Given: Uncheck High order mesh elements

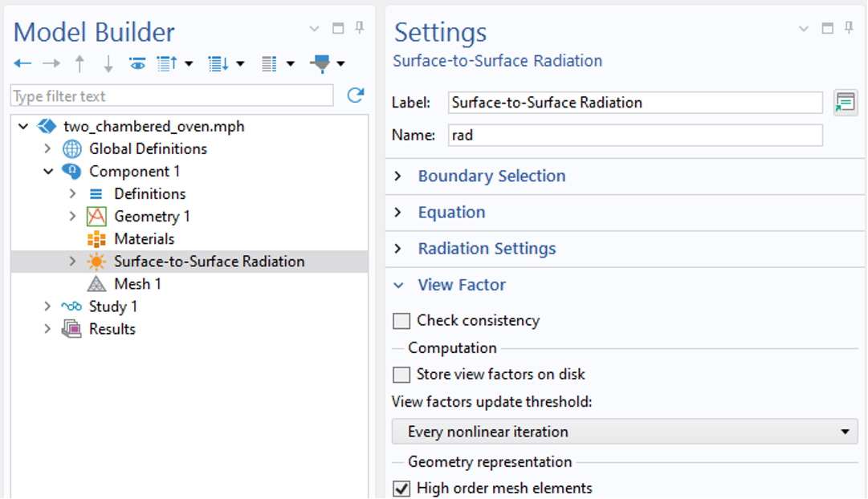Looking at the screenshot, I should pyautogui.click(x=401, y=488).
